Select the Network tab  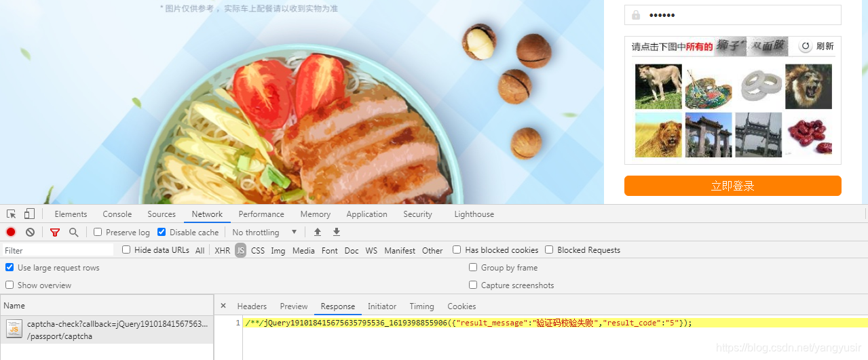(x=207, y=214)
